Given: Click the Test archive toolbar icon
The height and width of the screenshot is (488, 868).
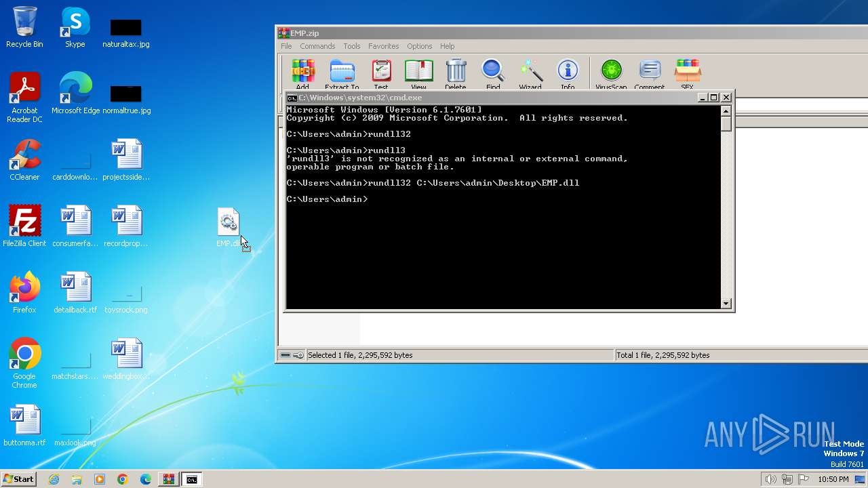Looking at the screenshot, I should [381, 75].
